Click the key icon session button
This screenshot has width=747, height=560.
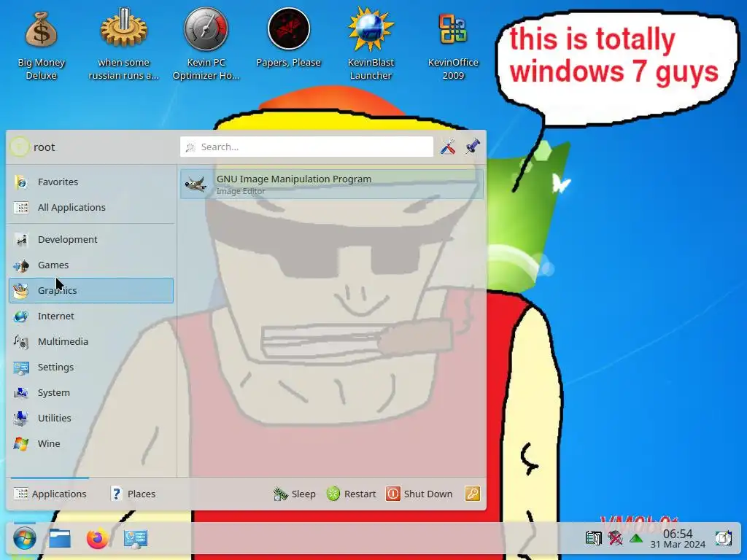tap(473, 494)
